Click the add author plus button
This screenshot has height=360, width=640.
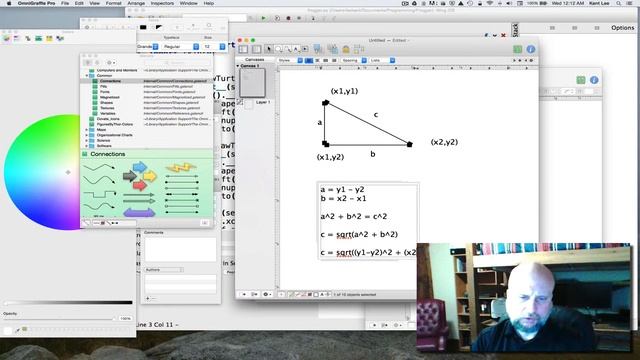pyautogui.click(x=148, y=298)
